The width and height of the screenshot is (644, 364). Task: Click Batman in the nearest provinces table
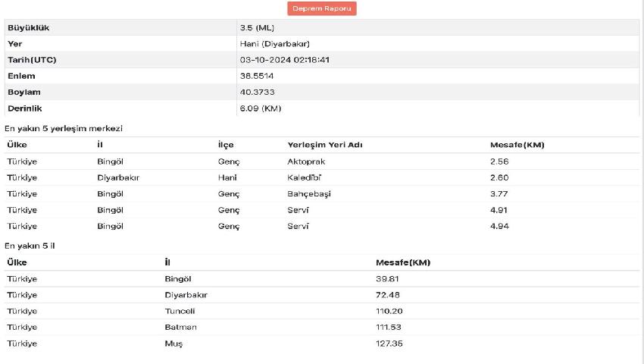pos(180,327)
